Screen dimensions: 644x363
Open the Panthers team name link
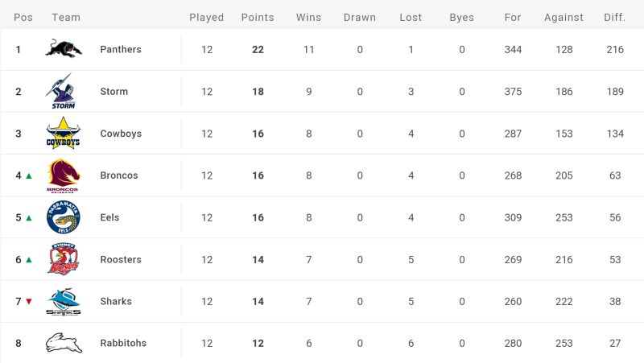click(x=121, y=49)
